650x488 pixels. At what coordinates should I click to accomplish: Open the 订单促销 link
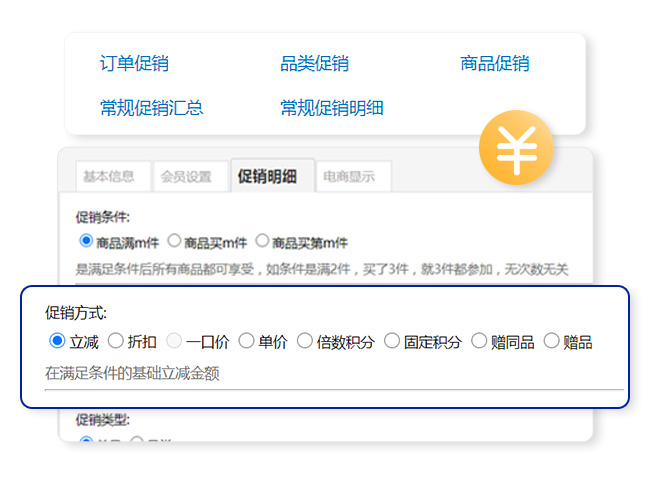coord(134,64)
